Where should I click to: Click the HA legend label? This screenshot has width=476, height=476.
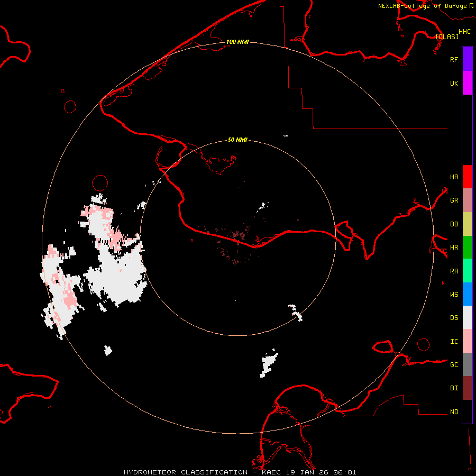pyautogui.click(x=454, y=177)
